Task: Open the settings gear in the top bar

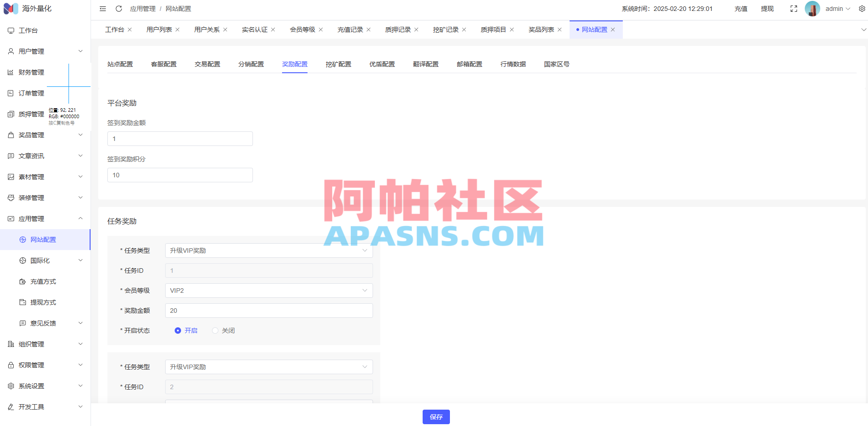Action: click(x=862, y=8)
